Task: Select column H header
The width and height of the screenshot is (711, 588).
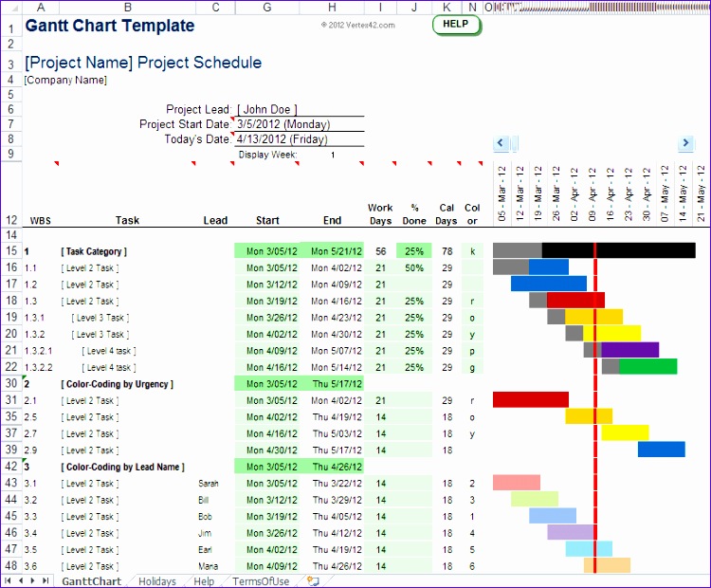Action: coord(332,8)
